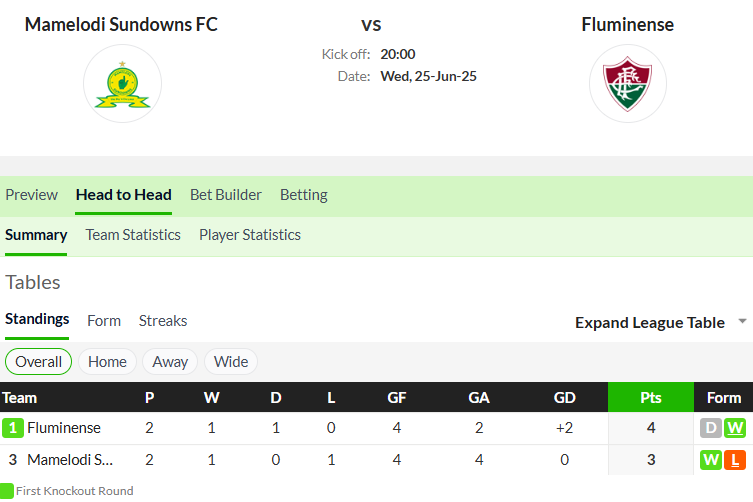
Task: Click Expand League Table label
Action: tap(650, 322)
